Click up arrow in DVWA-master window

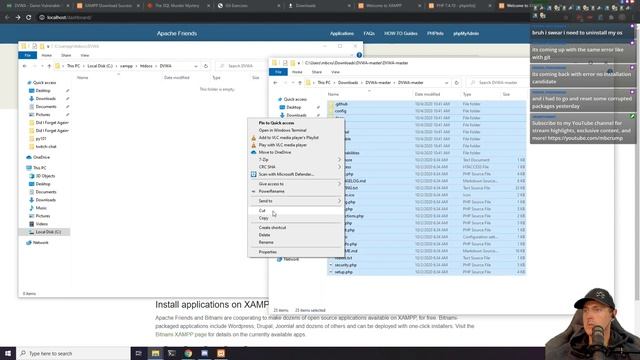pyautogui.click(x=300, y=83)
